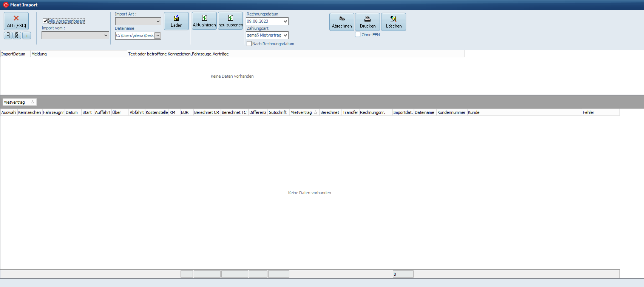Browse for file with the ellipsis button
Screen dimensions: 644x287
tap(158, 36)
